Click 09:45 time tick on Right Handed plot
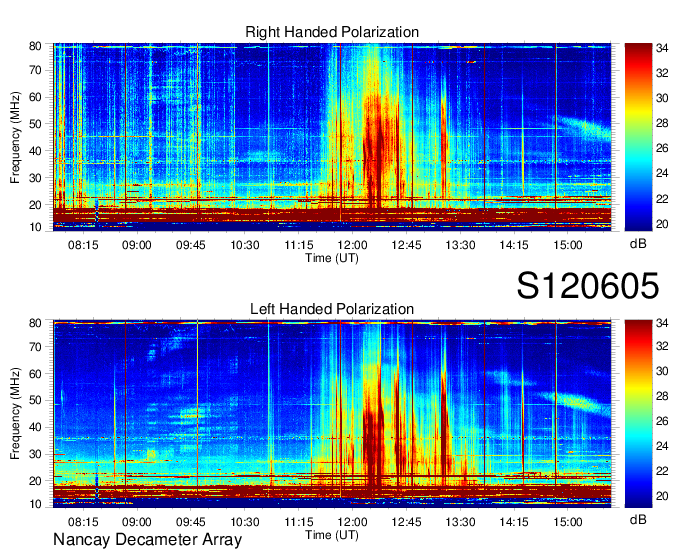680x552 pixels. pos(191,245)
